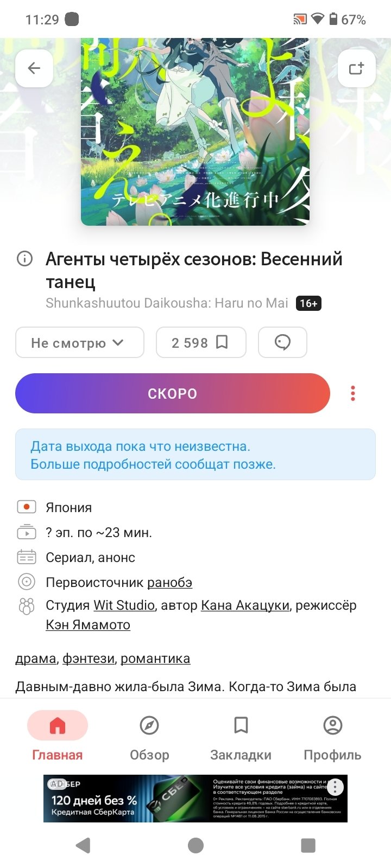Tap the anime poster image
The height and width of the screenshot is (868, 391).
(195, 131)
